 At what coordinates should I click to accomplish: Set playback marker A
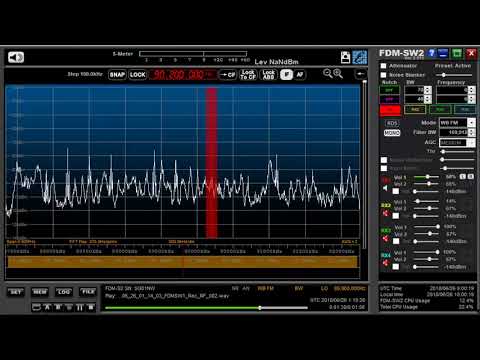(x=47, y=307)
